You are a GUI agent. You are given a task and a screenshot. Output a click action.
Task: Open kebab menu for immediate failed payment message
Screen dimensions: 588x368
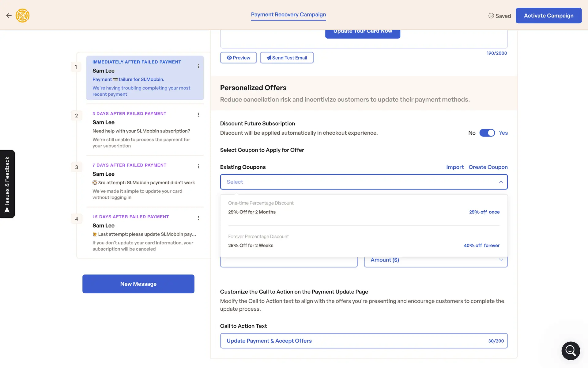coord(198,66)
